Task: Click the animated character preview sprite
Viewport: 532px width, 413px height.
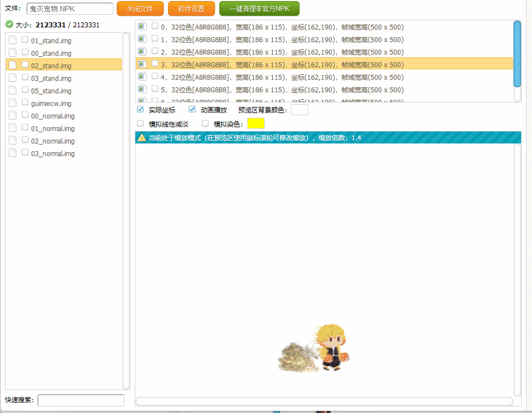Action: coord(314,348)
